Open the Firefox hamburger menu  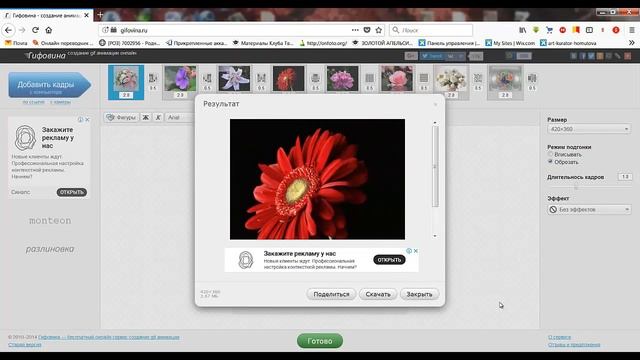(x=632, y=30)
